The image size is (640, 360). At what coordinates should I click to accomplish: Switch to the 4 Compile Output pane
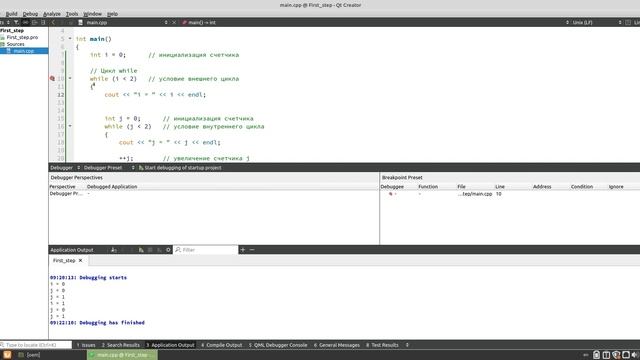[x=222, y=345]
